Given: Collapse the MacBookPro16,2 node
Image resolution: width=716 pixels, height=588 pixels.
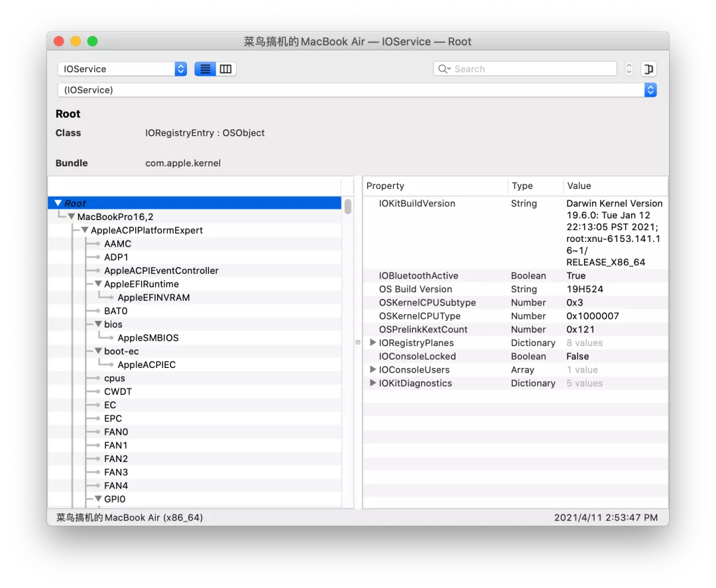Looking at the screenshot, I should click(x=71, y=216).
